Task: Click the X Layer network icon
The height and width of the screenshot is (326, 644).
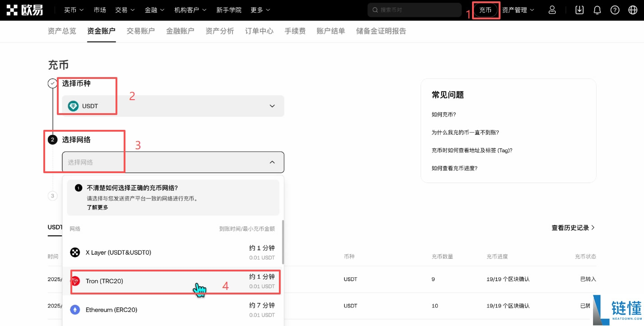Action: click(x=75, y=253)
